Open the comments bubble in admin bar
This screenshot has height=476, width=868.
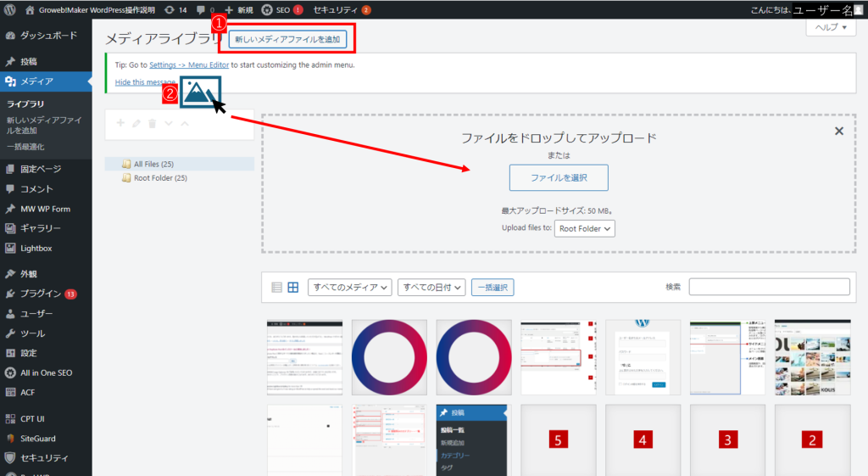point(203,10)
